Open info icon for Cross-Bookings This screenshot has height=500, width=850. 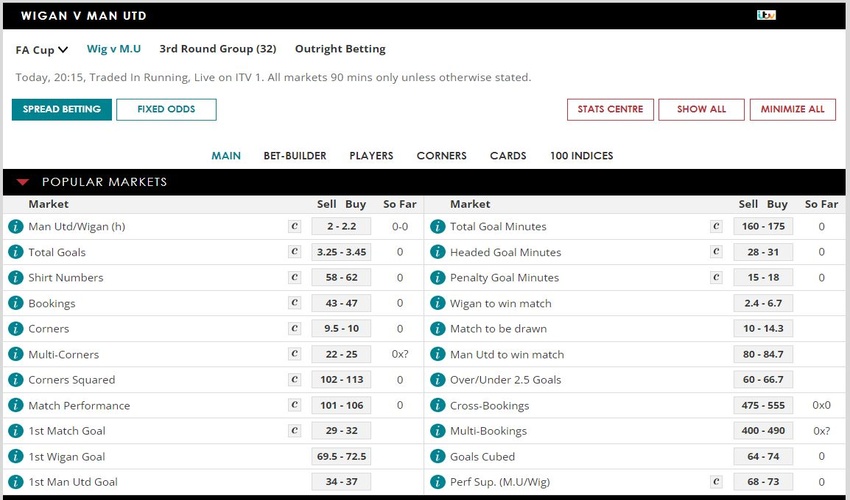click(437, 405)
